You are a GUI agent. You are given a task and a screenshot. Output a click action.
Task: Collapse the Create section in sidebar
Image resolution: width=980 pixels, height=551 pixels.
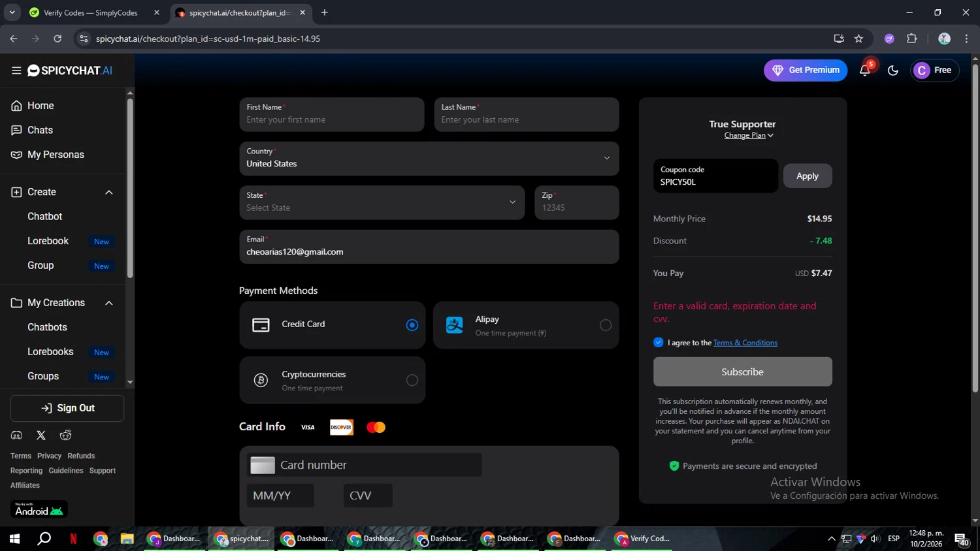(x=109, y=192)
